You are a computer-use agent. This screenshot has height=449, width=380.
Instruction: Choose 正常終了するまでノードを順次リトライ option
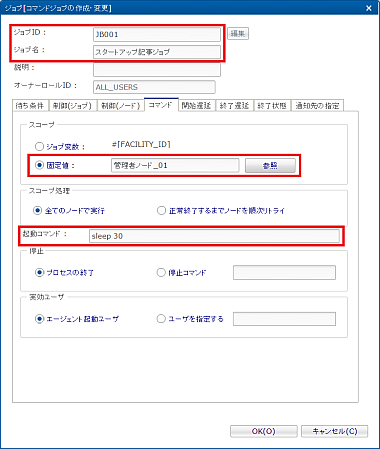coord(161,211)
